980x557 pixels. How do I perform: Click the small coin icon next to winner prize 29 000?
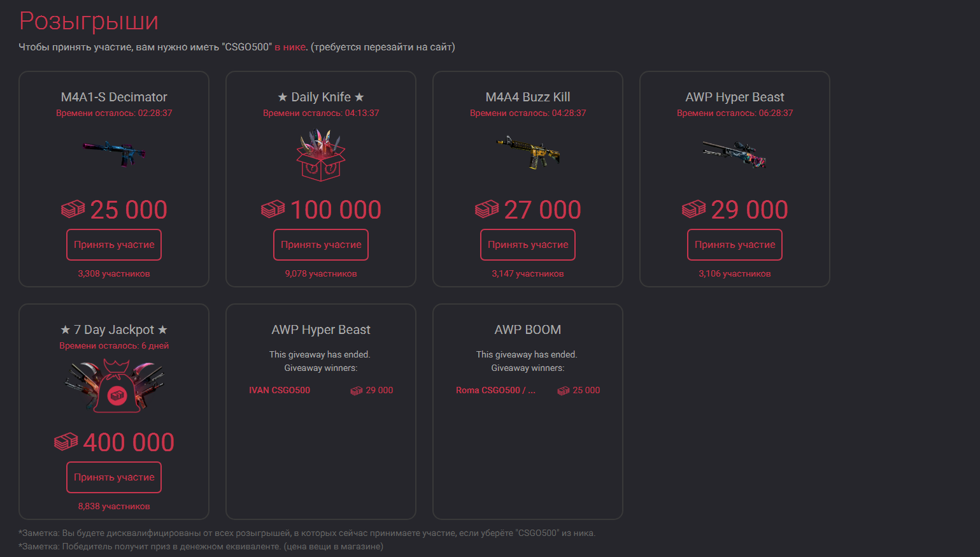(x=357, y=391)
